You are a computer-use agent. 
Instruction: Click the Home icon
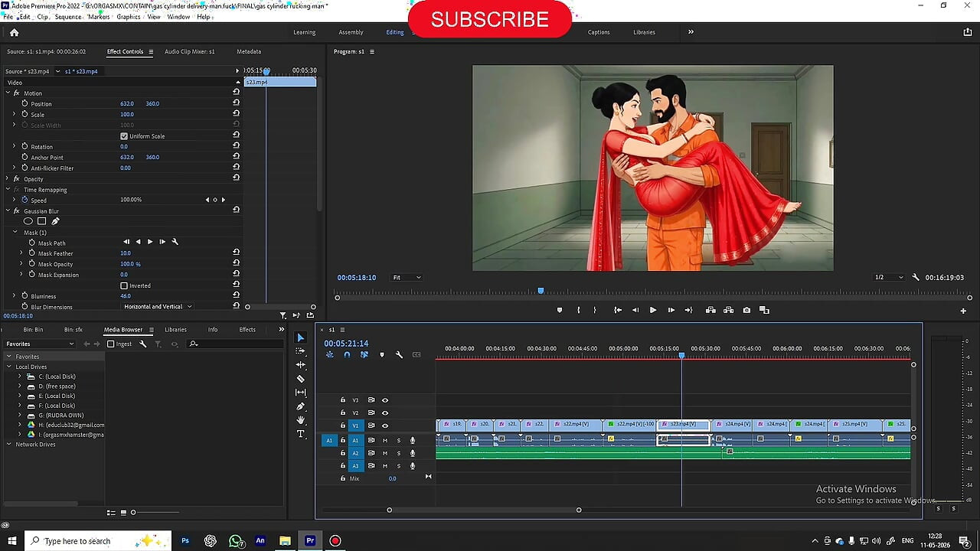pyautogui.click(x=14, y=32)
